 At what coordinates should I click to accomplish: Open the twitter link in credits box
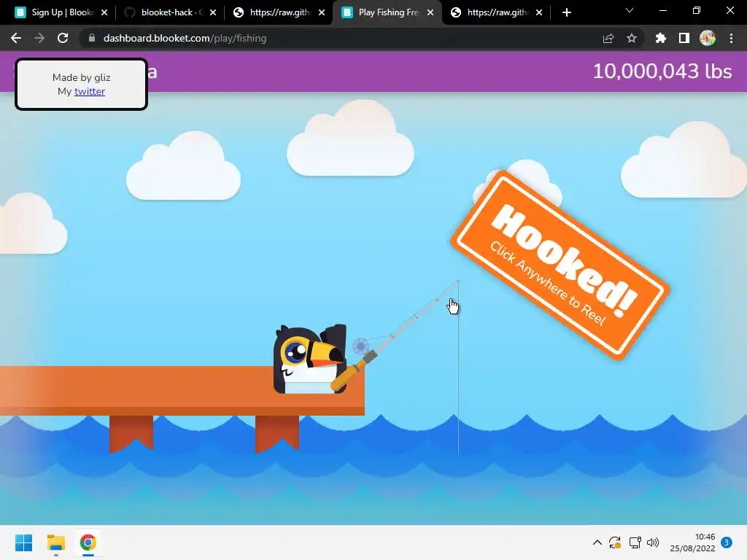click(90, 91)
